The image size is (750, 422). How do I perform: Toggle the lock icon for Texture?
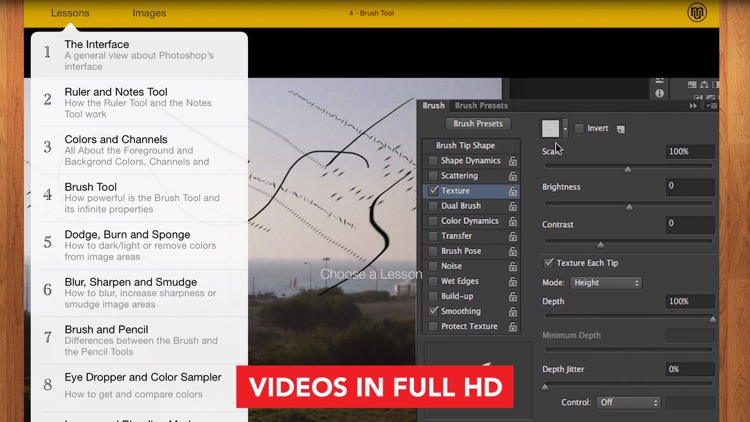coord(513,191)
